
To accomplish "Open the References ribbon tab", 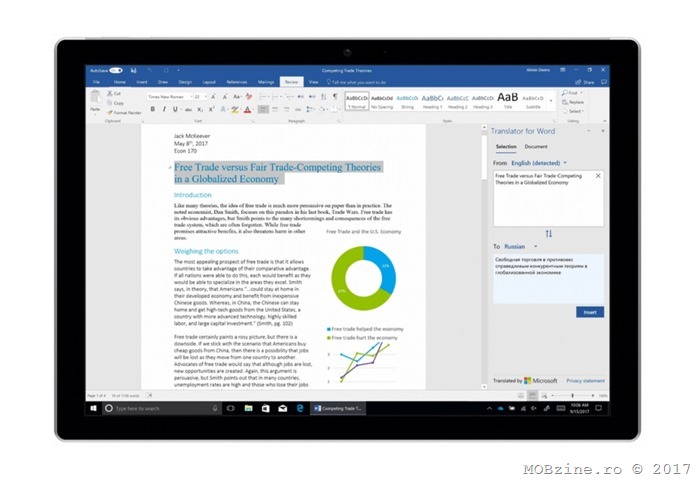I will coord(237,82).
